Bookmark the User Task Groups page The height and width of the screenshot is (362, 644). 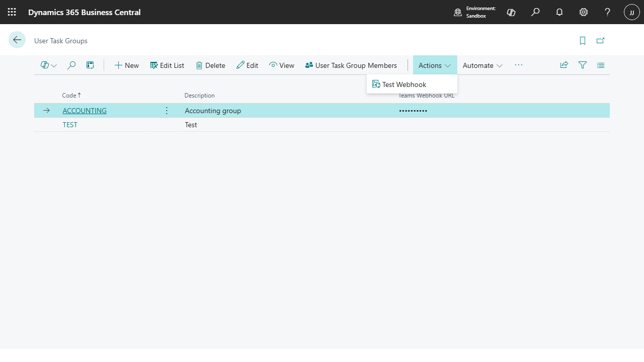pyautogui.click(x=582, y=40)
